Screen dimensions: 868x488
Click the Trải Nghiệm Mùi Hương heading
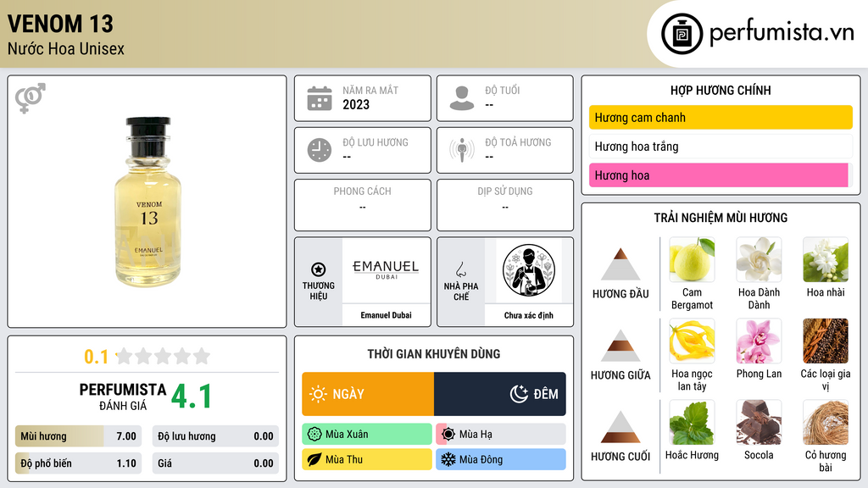tap(721, 218)
